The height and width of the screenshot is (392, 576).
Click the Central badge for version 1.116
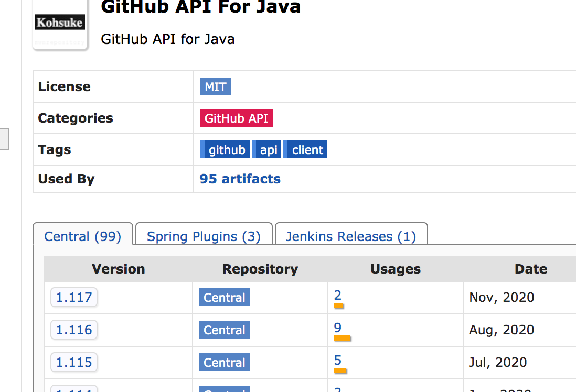pos(225,330)
